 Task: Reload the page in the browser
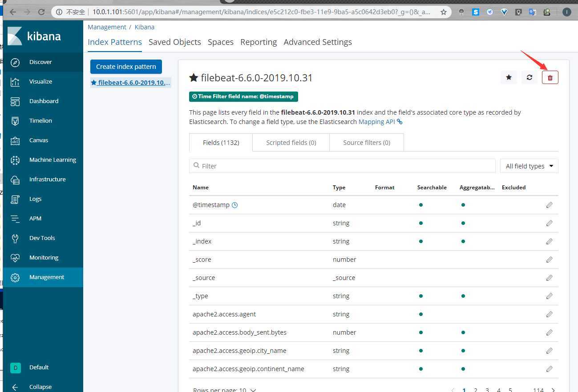pyautogui.click(x=41, y=12)
